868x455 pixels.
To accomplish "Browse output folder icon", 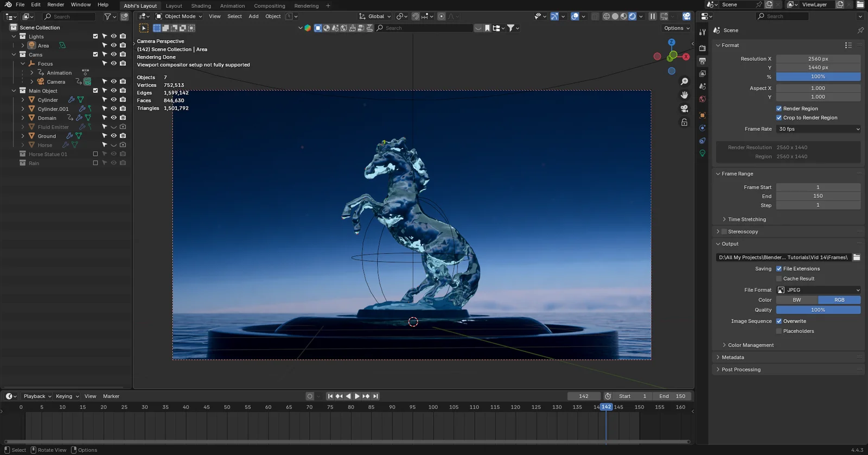I will point(857,257).
